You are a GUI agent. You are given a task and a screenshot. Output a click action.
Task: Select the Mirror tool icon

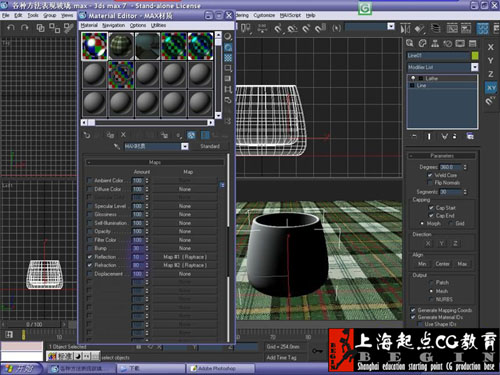coord(405,29)
